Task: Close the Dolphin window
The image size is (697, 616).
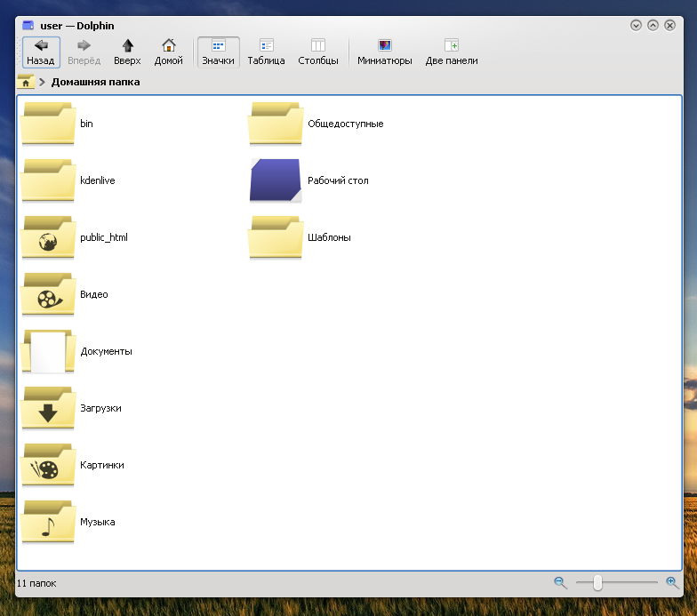Action: 670,25
